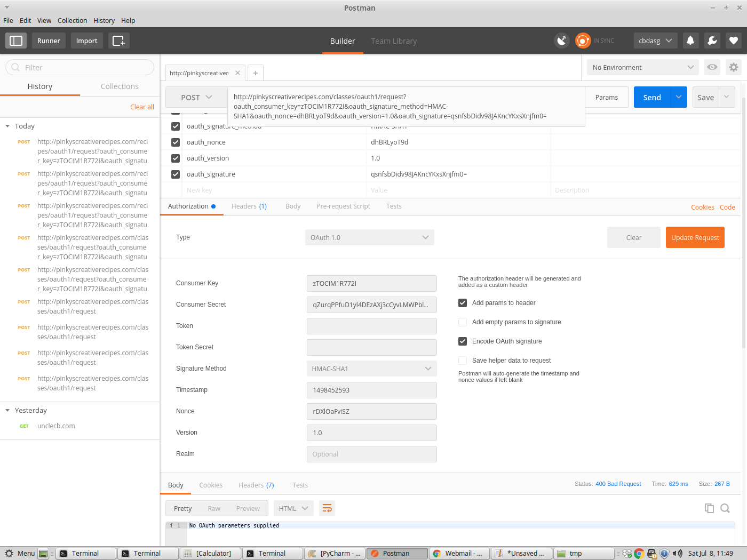Viewport: 747px width, 560px height.
Task: Open the Interceptor satellite icon
Action: [x=562, y=40]
